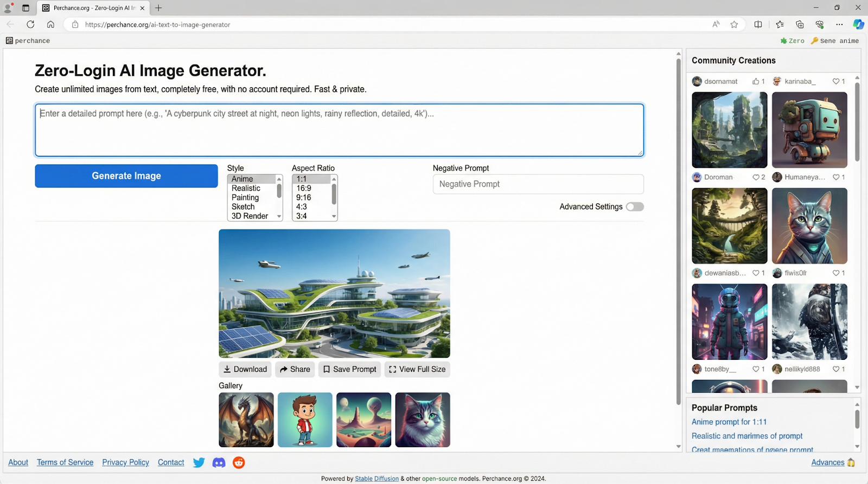Image resolution: width=868 pixels, height=484 pixels.
Task: Like dsornamat's creation thumbs-up icon
Action: (756, 81)
